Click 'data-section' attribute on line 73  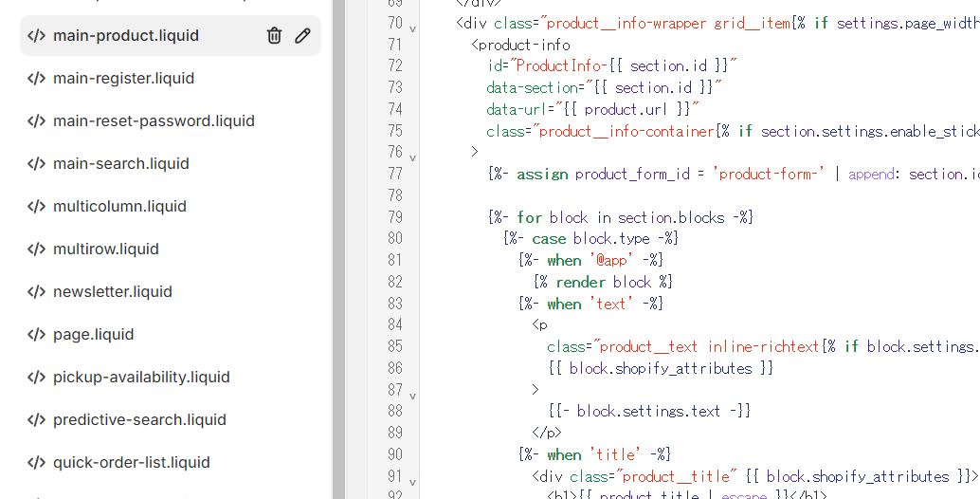tap(533, 87)
